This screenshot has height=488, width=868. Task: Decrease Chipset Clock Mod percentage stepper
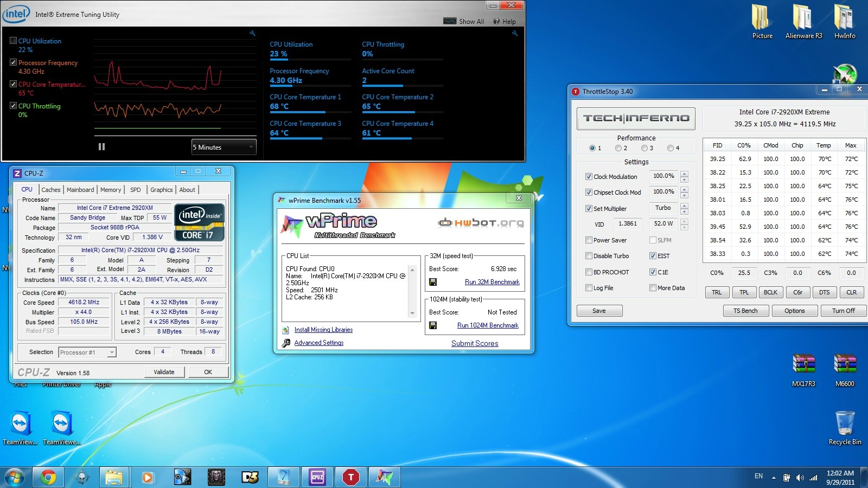pyautogui.click(x=684, y=196)
